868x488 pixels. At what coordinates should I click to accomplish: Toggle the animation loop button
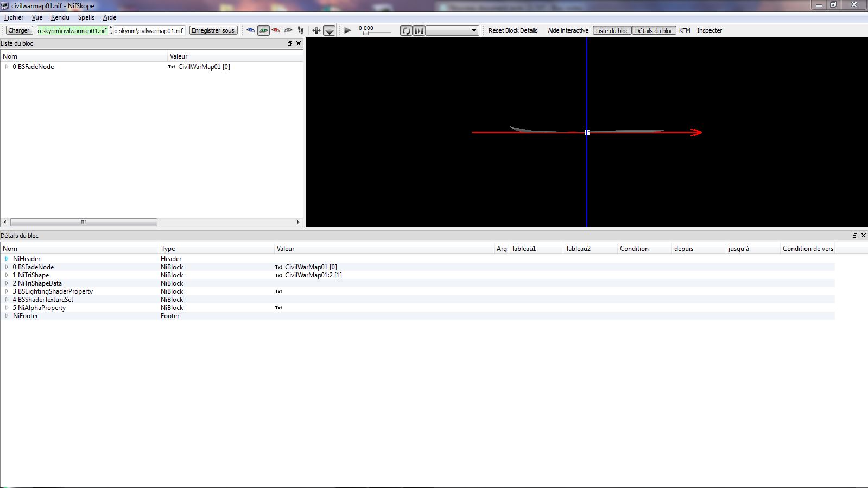coord(406,31)
